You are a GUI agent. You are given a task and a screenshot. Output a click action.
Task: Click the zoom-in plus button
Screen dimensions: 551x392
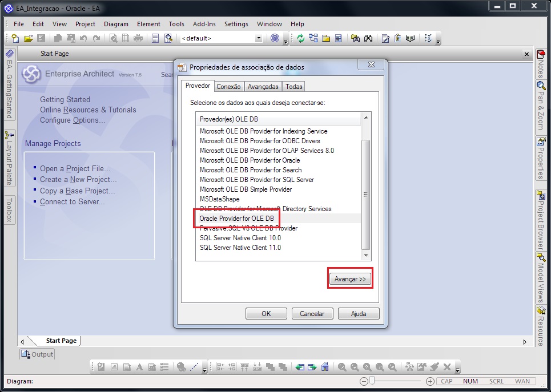click(430, 381)
